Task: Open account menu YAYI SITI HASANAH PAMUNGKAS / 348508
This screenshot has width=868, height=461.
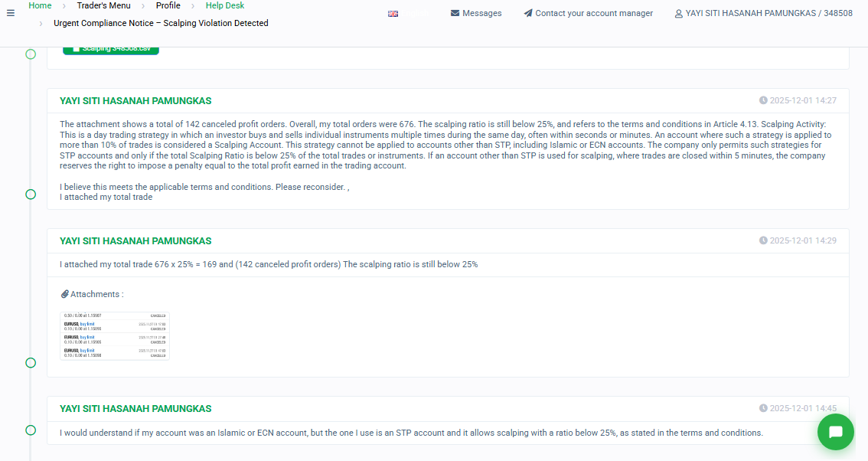Action: point(769,13)
